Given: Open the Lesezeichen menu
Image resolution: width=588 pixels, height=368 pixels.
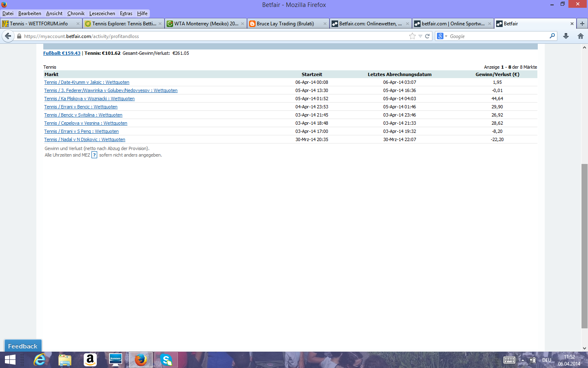Looking at the screenshot, I should click(102, 13).
